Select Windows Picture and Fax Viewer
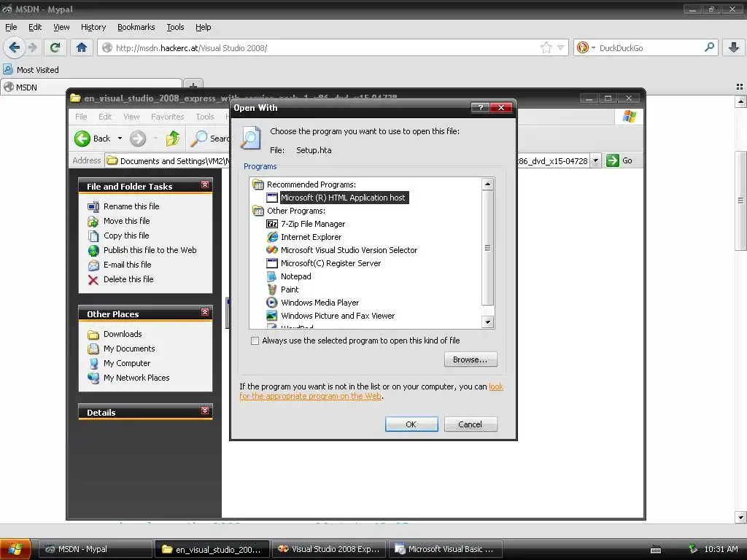The width and height of the screenshot is (747, 560). coord(337,316)
